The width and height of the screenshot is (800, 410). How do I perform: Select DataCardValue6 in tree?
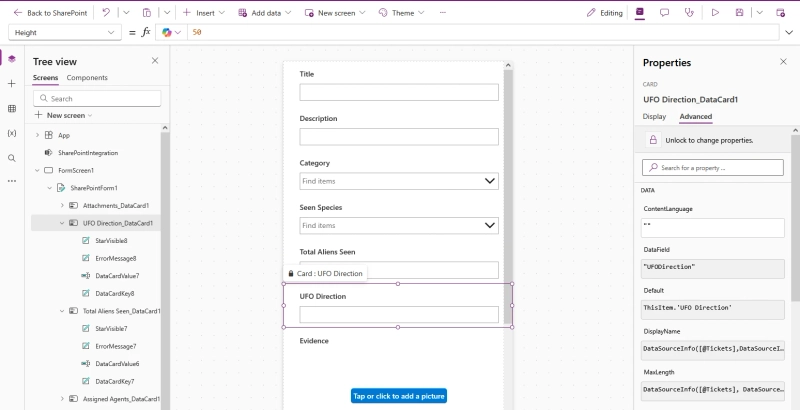pyautogui.click(x=117, y=364)
